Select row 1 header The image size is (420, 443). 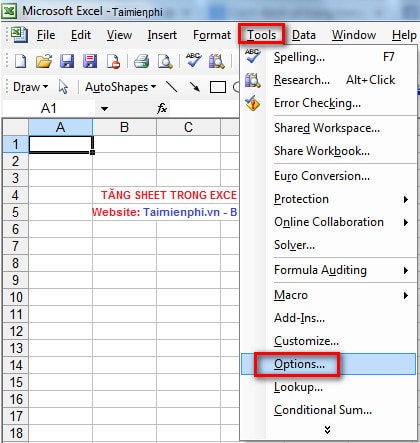coord(16,144)
